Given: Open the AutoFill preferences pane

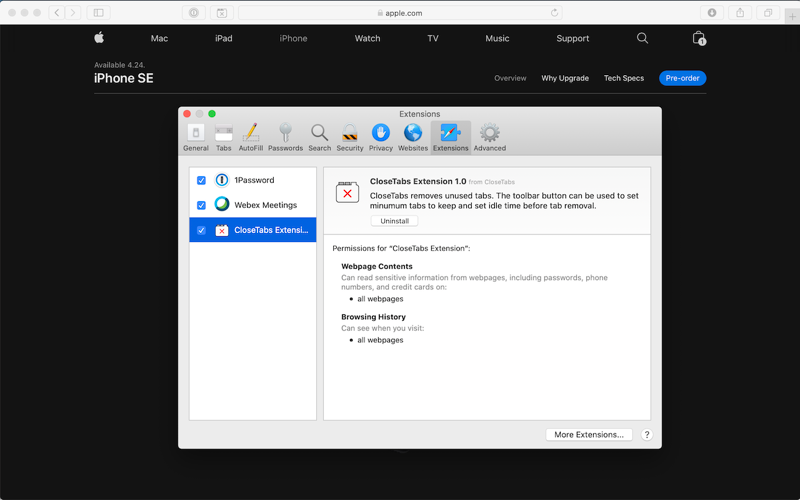Looking at the screenshot, I should click(251, 138).
